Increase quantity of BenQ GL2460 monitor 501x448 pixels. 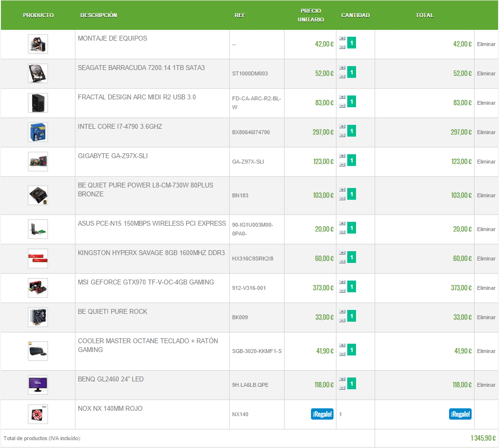342,379
